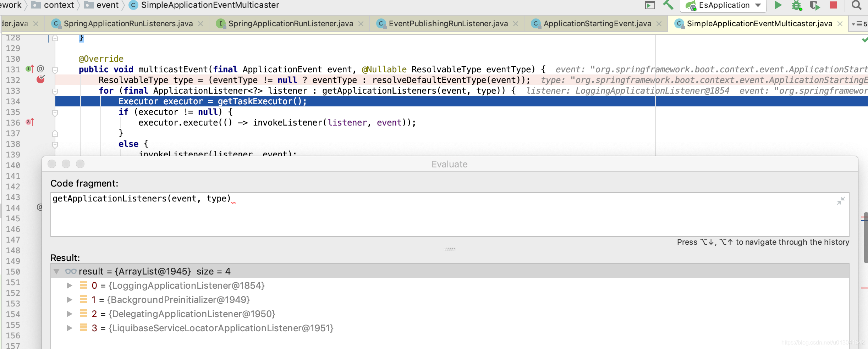Screen dimensions: 868x349
Task: Click the lambda gutter icon on line 136
Action: [29, 122]
